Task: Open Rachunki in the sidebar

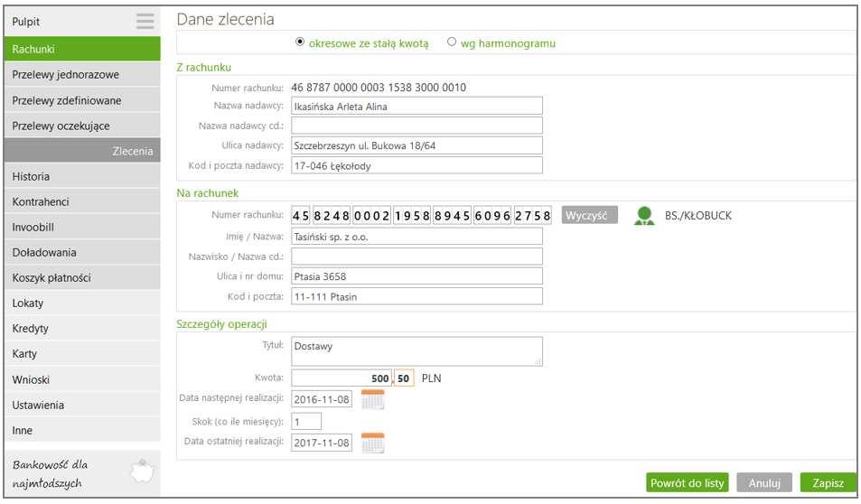Action: (x=82, y=49)
